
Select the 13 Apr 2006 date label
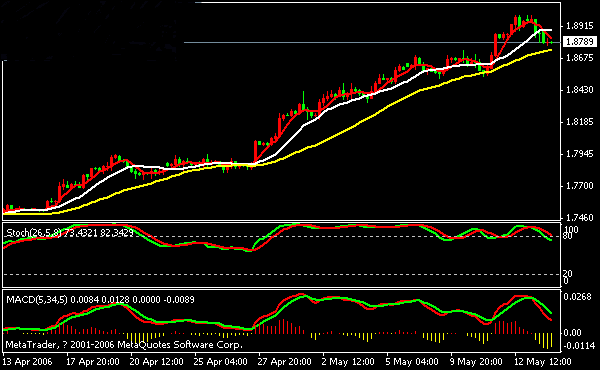point(27,362)
